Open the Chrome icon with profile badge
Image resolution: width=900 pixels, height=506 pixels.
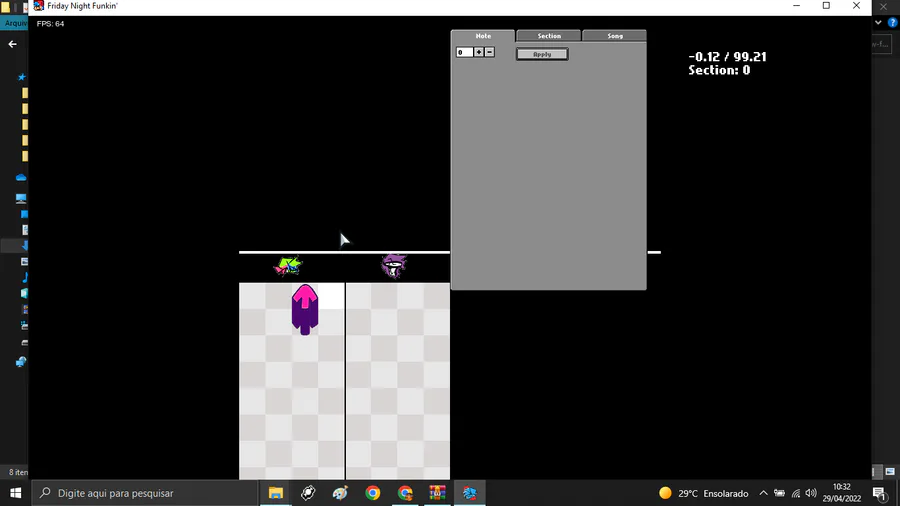pos(405,493)
